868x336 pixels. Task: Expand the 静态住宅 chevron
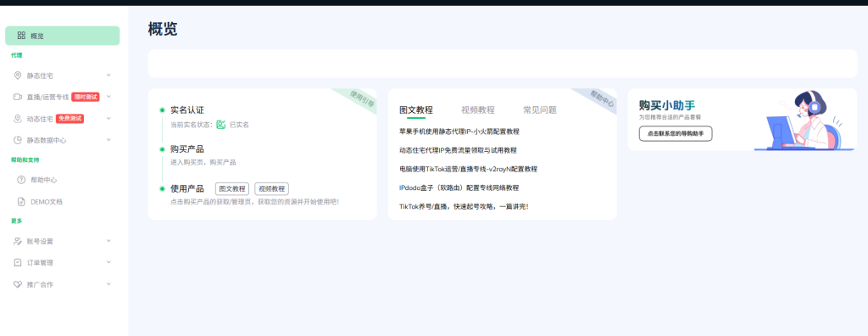point(108,75)
